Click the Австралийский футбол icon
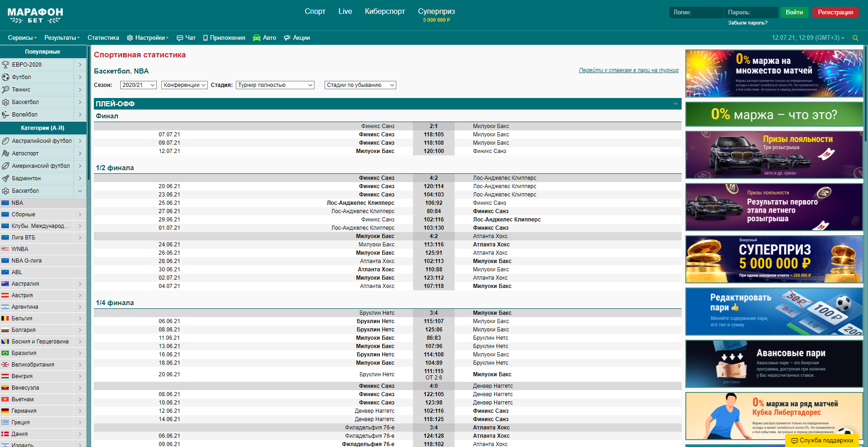 click(x=6, y=141)
